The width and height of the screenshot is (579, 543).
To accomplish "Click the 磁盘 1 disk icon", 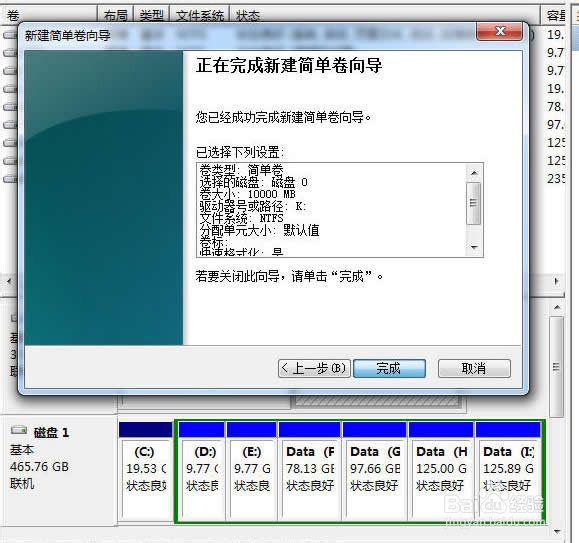I will 19,430.
